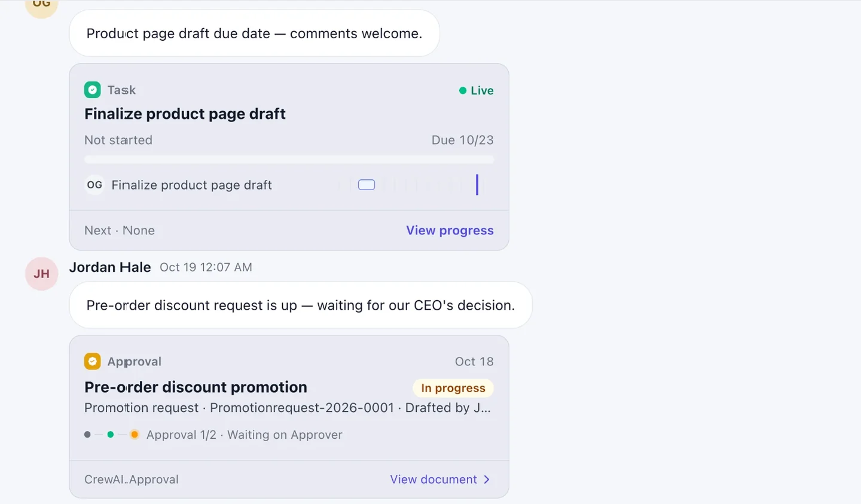Click the Live status label

tap(482, 91)
